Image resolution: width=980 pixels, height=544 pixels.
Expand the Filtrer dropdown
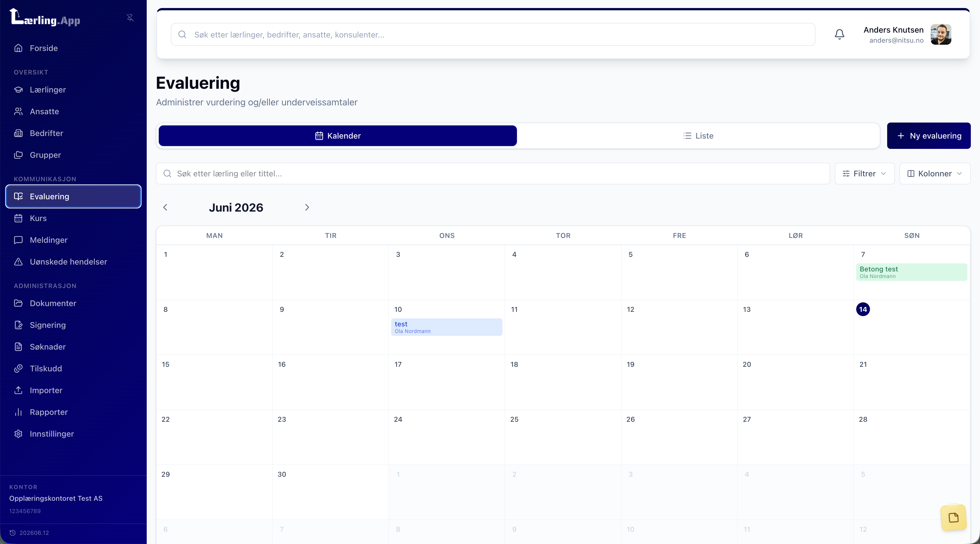pyautogui.click(x=864, y=174)
